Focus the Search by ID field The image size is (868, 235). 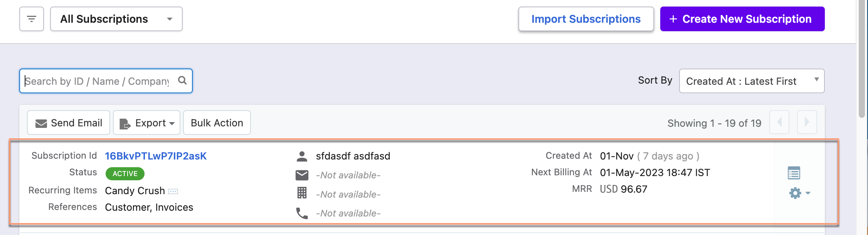tap(96, 81)
